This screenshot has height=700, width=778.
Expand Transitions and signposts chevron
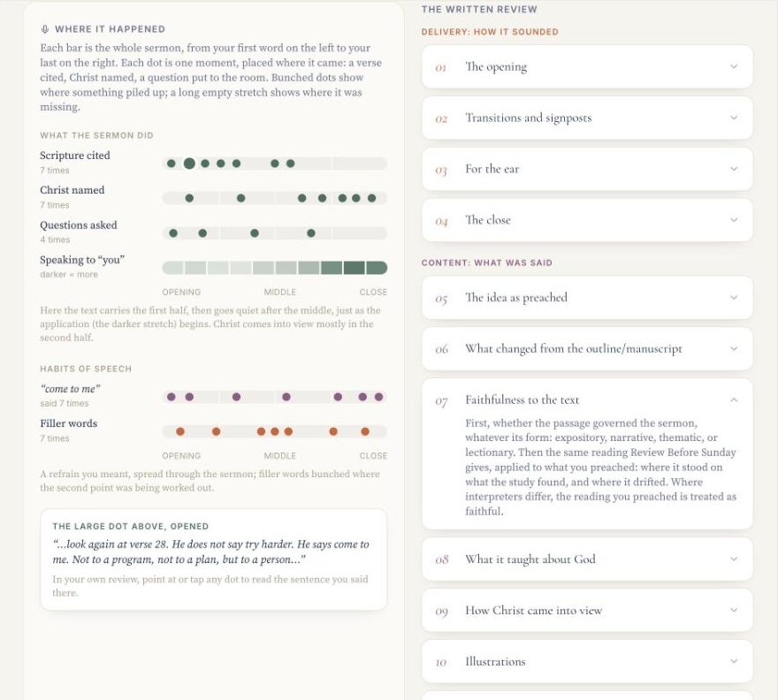pyautogui.click(x=734, y=118)
